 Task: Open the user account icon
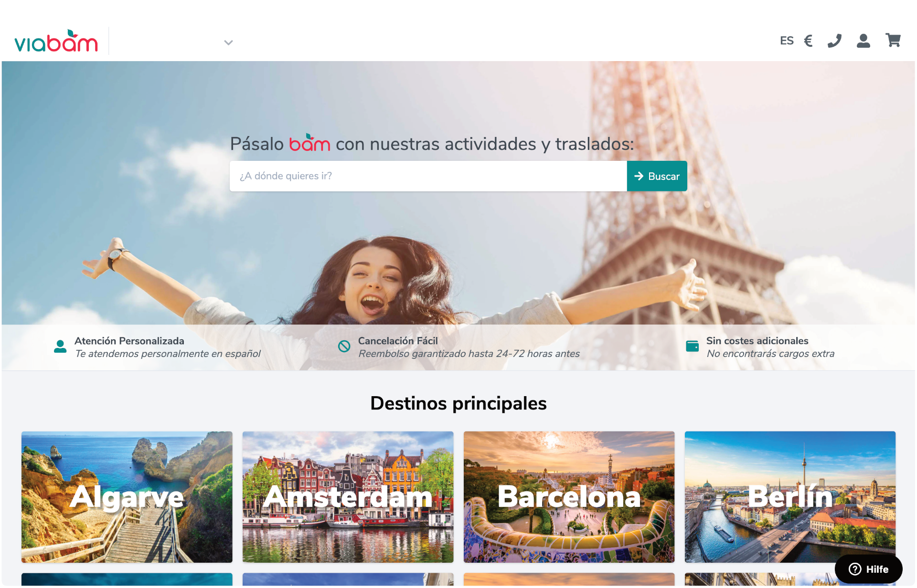pyautogui.click(x=863, y=41)
